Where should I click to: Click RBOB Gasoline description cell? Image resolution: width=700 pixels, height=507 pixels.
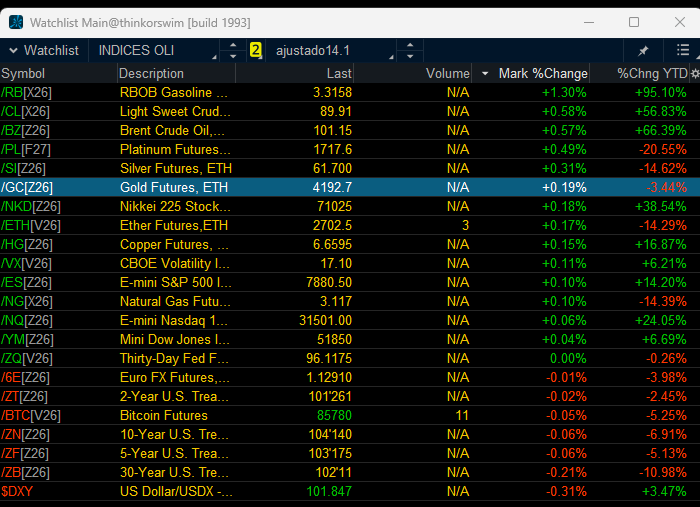174,92
